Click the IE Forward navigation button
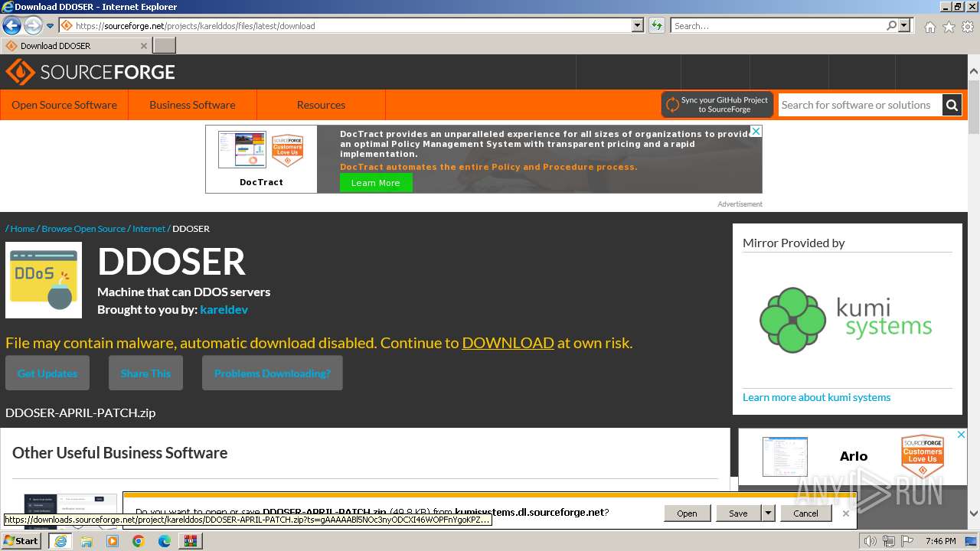Viewport: 980px width, 551px height. [33, 25]
